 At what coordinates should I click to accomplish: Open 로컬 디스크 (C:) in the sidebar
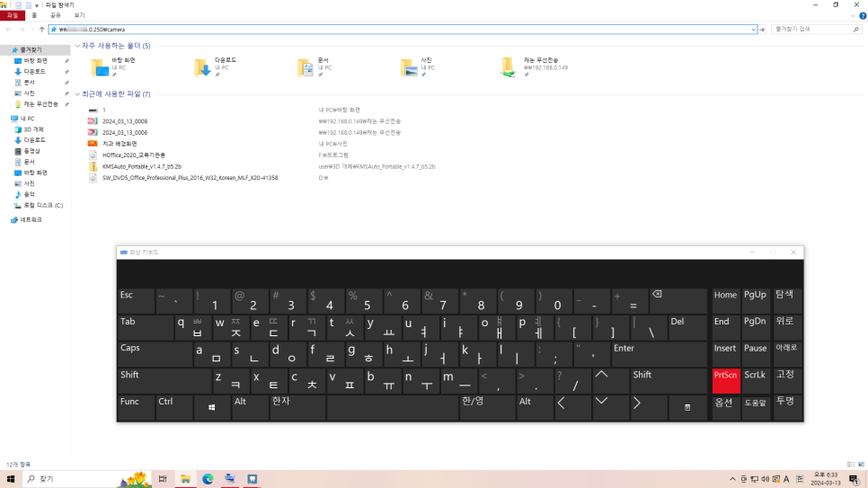click(42, 206)
